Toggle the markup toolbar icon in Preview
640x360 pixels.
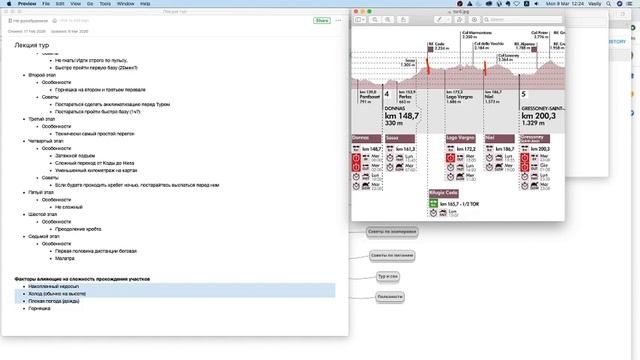pos(474,20)
